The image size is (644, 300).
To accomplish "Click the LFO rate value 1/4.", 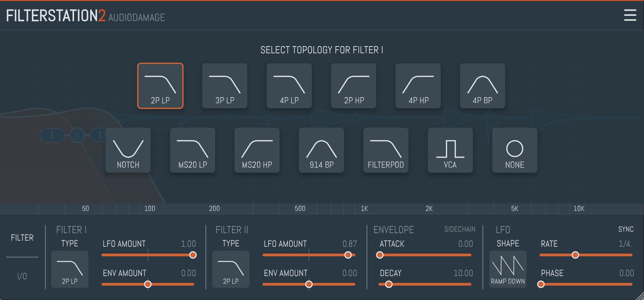I will (625, 244).
